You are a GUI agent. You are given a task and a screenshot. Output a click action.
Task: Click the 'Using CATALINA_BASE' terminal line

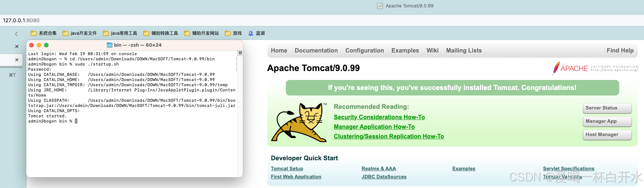point(121,75)
